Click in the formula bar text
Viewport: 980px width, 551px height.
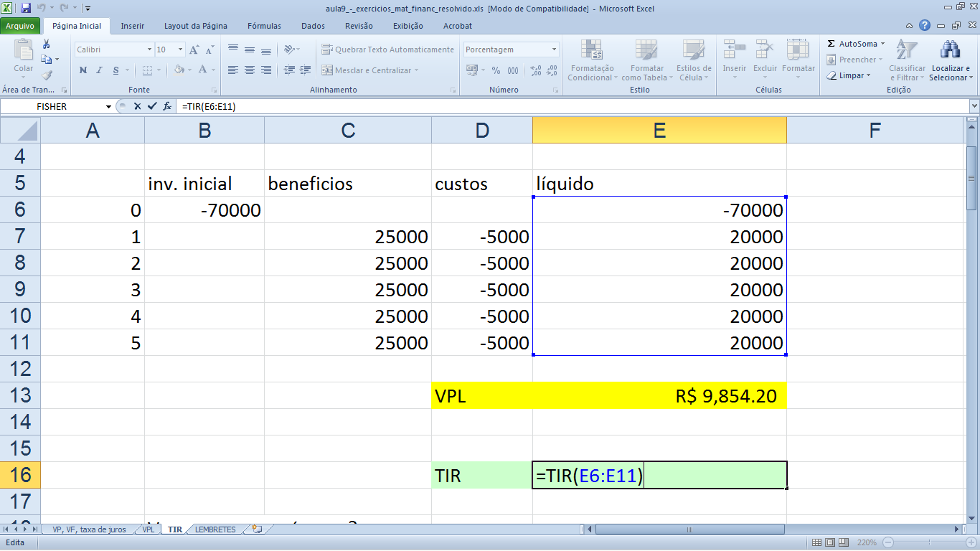tap(209, 106)
